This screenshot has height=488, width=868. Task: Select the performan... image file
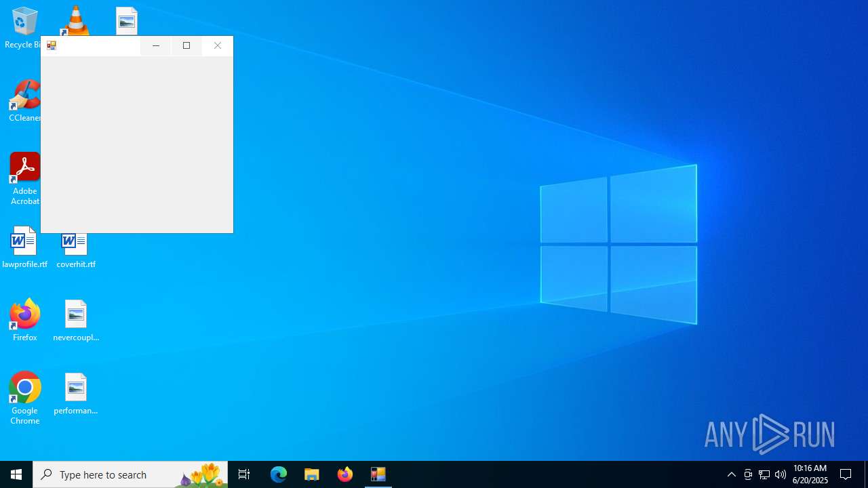[76, 394]
